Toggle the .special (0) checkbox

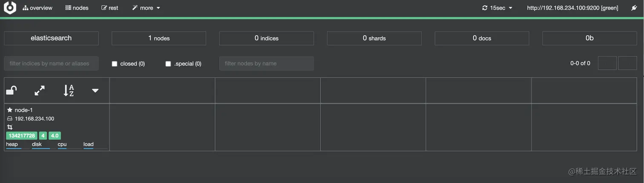[x=168, y=64]
